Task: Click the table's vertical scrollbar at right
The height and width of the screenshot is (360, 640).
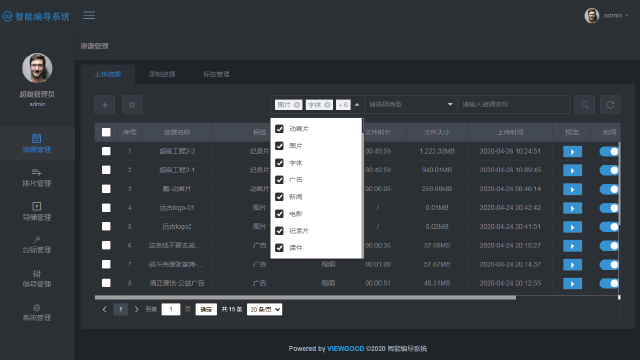Action: pyautogui.click(x=619, y=184)
